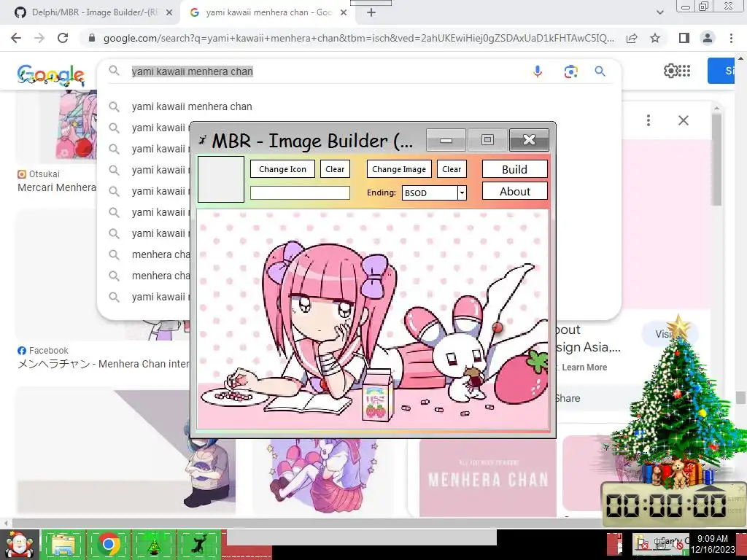Click the 00:00:00 countdown timer widget
The width and height of the screenshot is (747, 560).
pyautogui.click(x=673, y=505)
